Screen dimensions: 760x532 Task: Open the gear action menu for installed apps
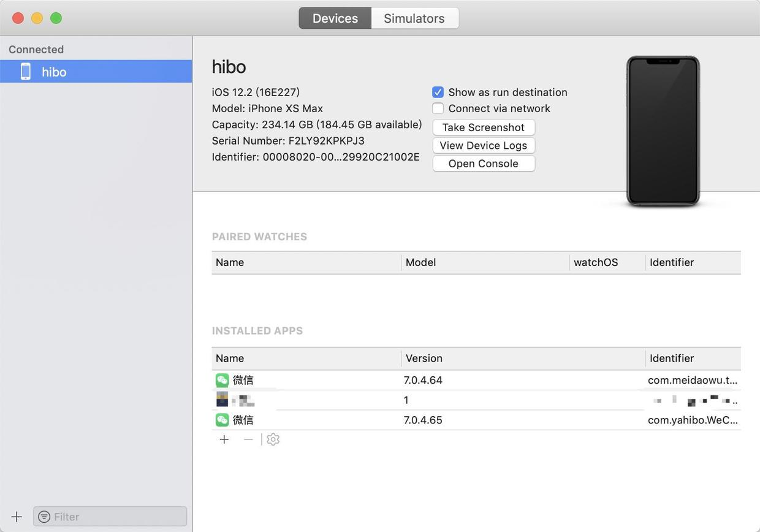pyautogui.click(x=273, y=439)
